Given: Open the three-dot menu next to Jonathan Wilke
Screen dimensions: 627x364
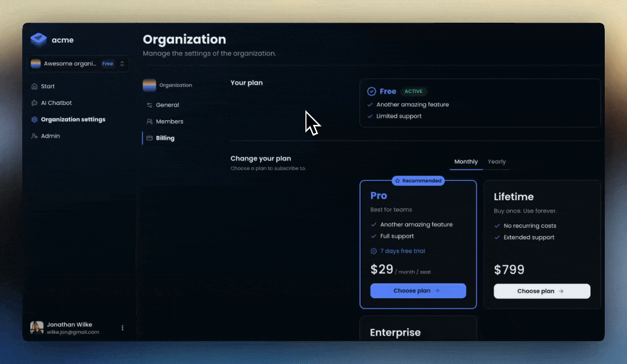Looking at the screenshot, I should coord(122,328).
